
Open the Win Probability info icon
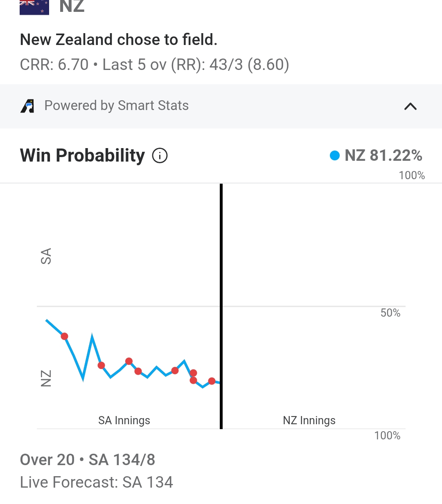160,156
